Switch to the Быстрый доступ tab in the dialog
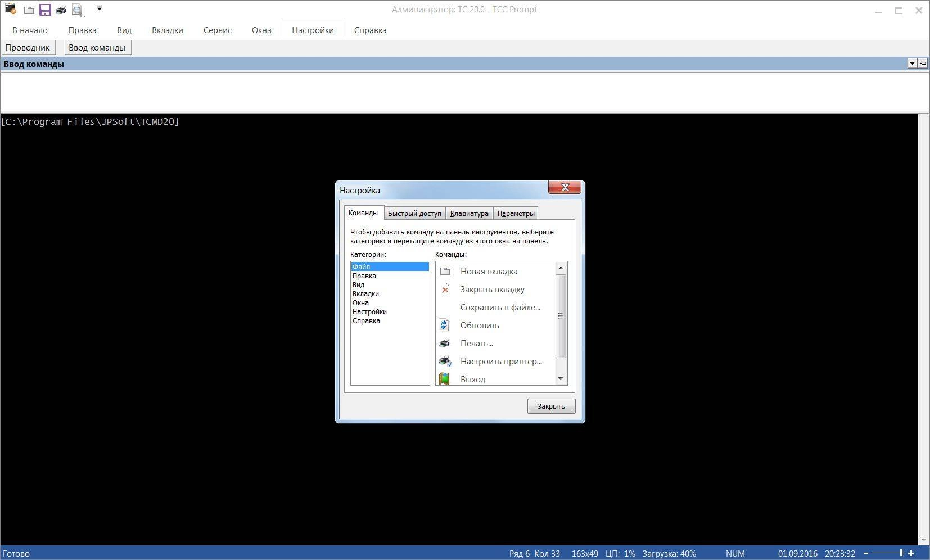The height and width of the screenshot is (560, 930). [x=415, y=213]
